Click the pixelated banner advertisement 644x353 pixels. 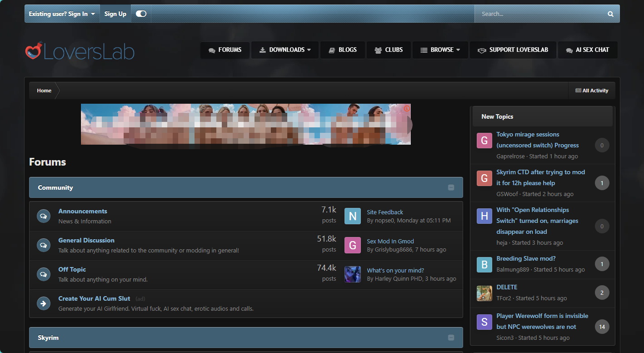246,124
